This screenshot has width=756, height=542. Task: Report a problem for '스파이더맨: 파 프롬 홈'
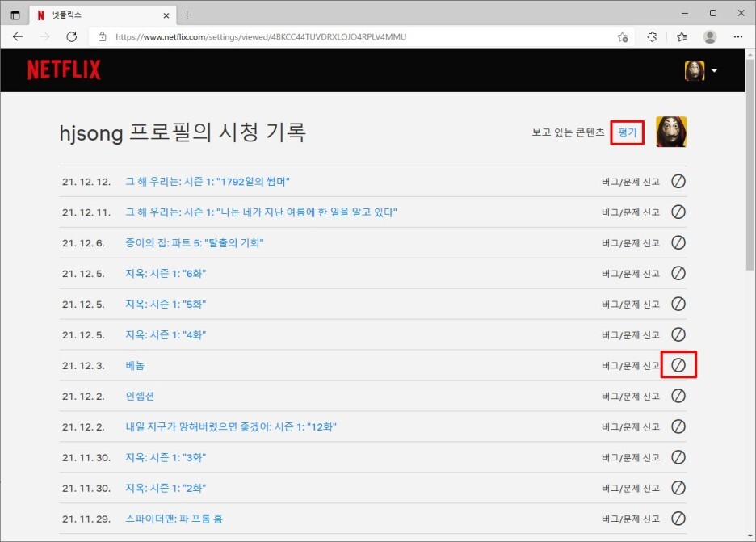631,519
